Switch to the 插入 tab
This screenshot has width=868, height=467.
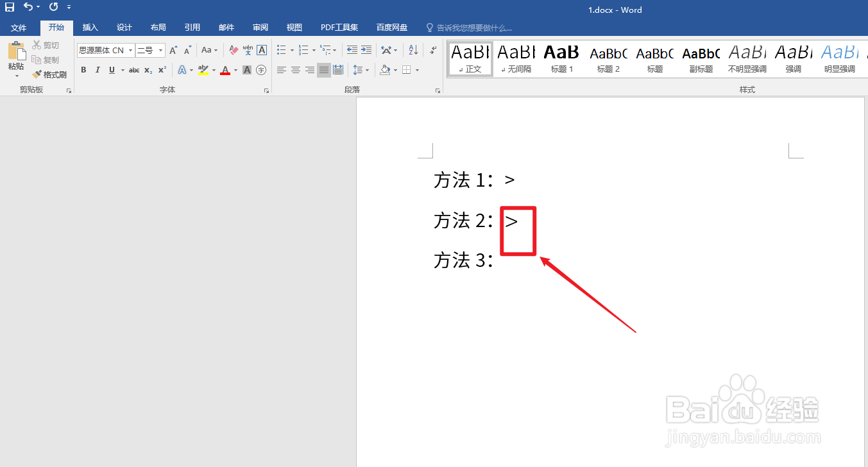coord(90,28)
